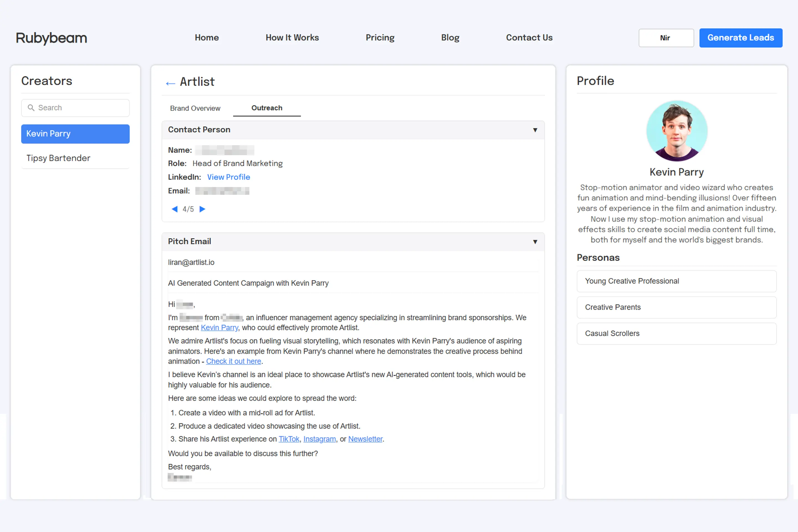Click the Rubybeam logo
The image size is (798, 532).
tap(52, 38)
